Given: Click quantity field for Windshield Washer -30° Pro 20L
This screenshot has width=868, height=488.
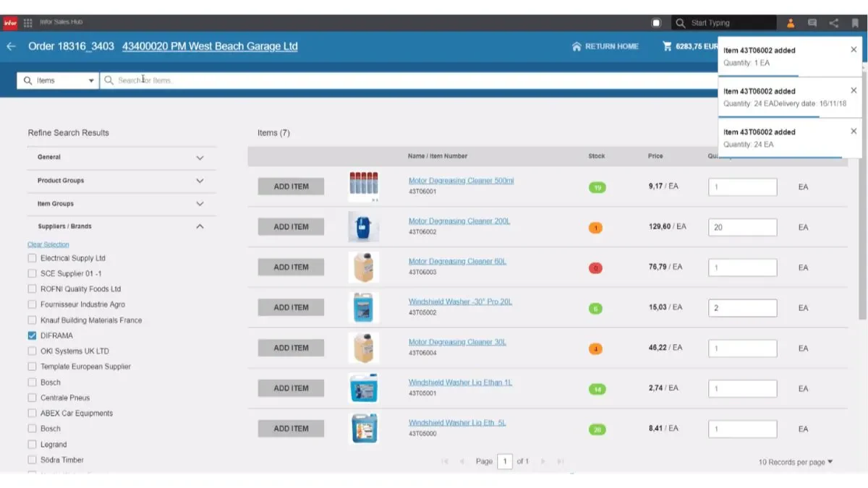Looking at the screenshot, I should (x=743, y=308).
